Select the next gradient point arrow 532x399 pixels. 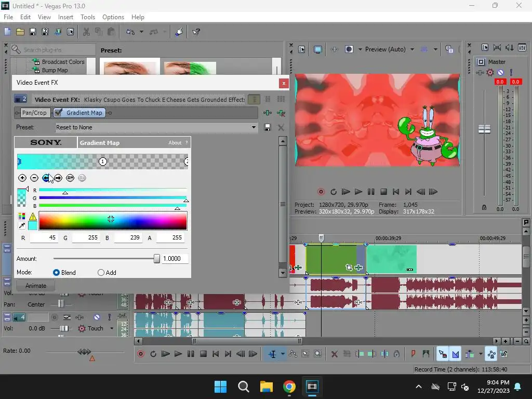[x=58, y=178]
